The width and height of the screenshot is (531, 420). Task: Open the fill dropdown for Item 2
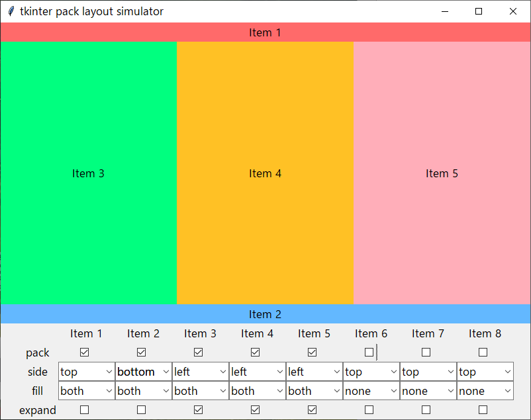coord(144,391)
